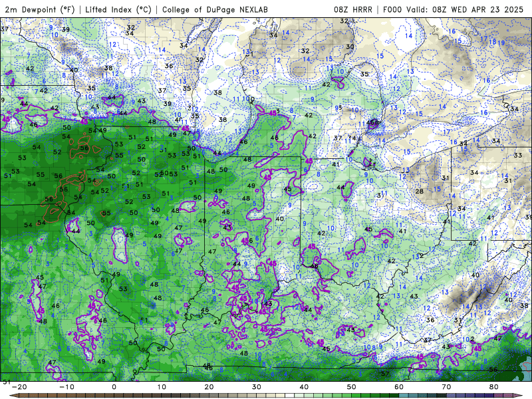Click the '80' color scale tick label
This screenshot has height=399, width=532.
click(x=494, y=387)
